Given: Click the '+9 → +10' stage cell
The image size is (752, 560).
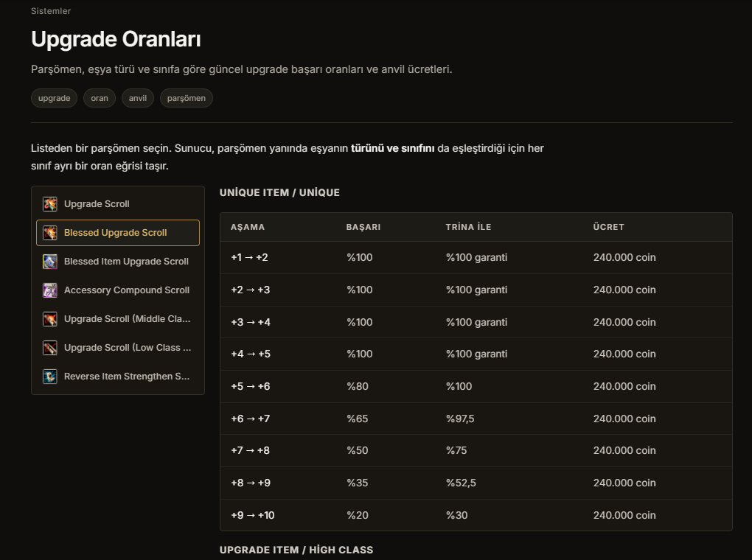Looking at the screenshot, I should pyautogui.click(x=253, y=515).
